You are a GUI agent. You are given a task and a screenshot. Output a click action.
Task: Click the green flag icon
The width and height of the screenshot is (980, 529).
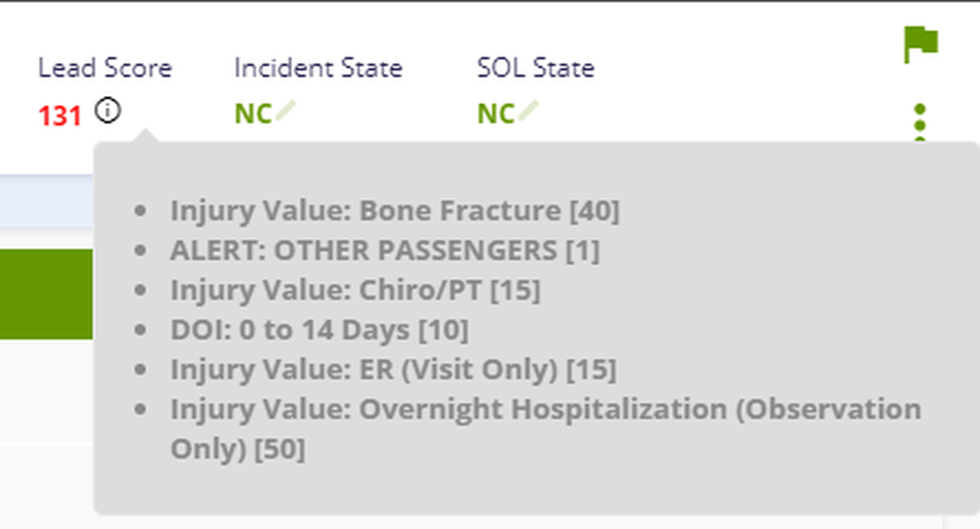tap(920, 44)
